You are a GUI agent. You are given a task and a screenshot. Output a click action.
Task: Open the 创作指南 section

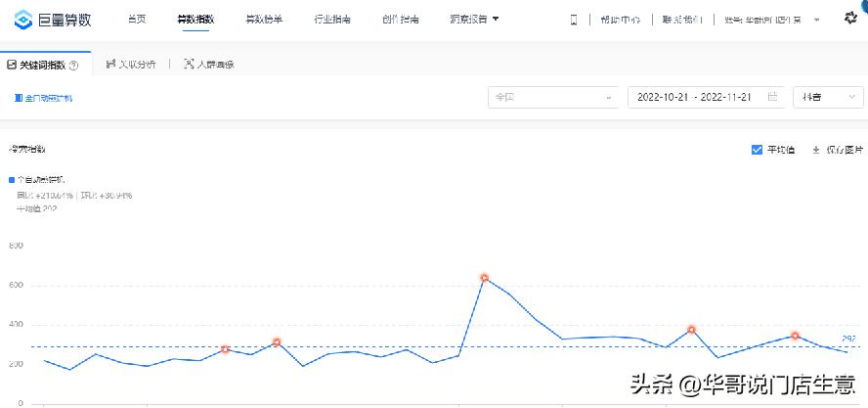[400, 20]
